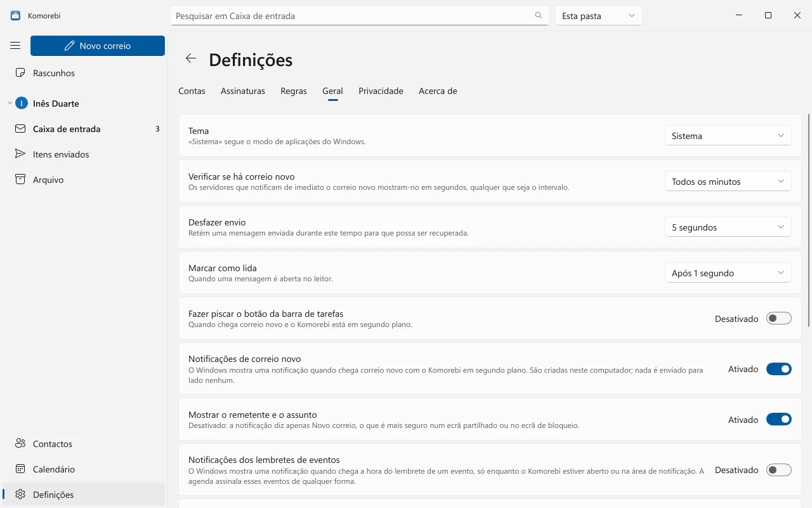Click the Pesquisar em Caixa de entrada field
Viewport: 812px width, 508px height.
(359, 16)
